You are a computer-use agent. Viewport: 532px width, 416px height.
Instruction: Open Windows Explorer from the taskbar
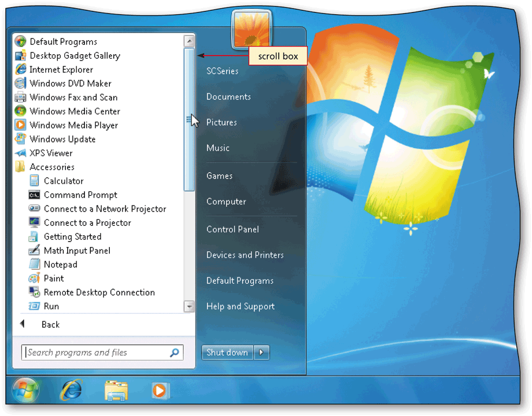116,391
